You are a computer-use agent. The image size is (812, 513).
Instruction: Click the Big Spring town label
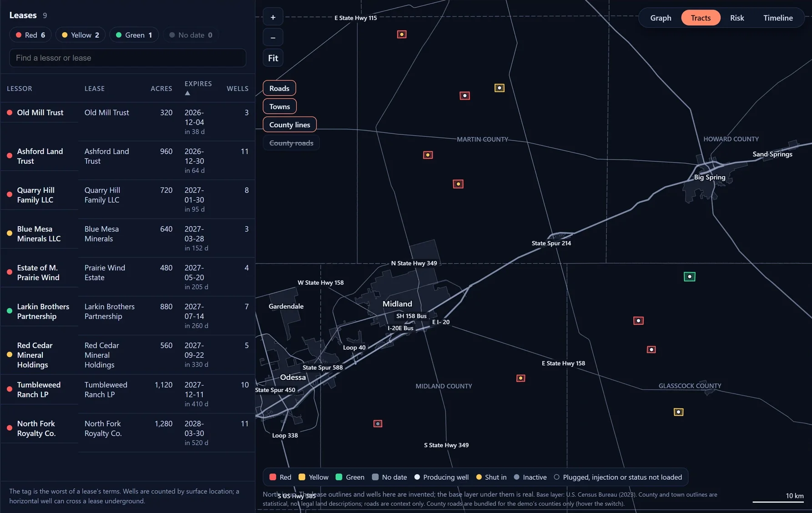pyautogui.click(x=710, y=177)
